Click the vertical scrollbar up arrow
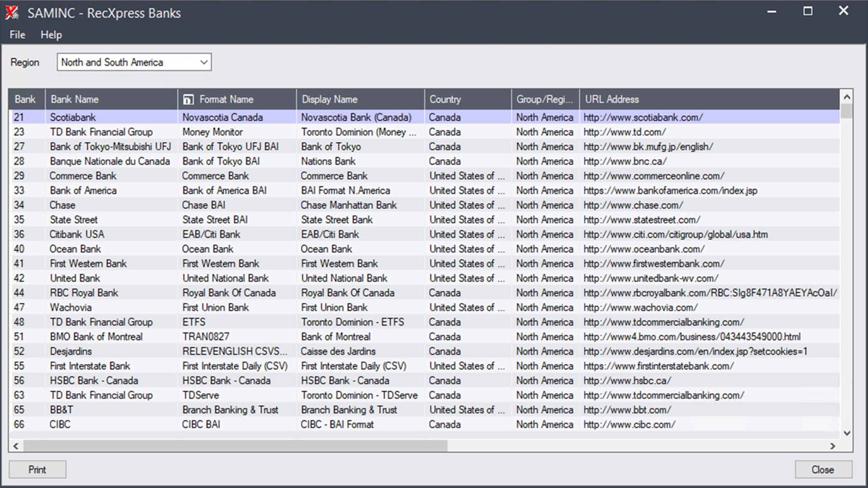This screenshot has height=488, width=868. pos(847,97)
